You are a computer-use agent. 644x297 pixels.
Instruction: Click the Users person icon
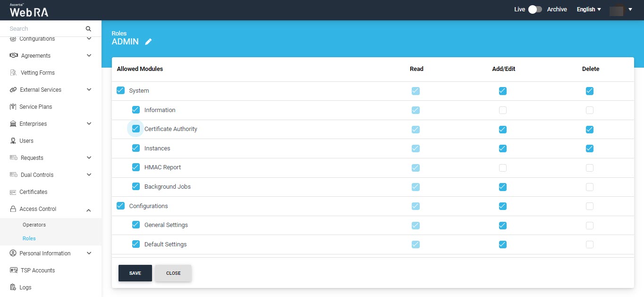coord(13,140)
